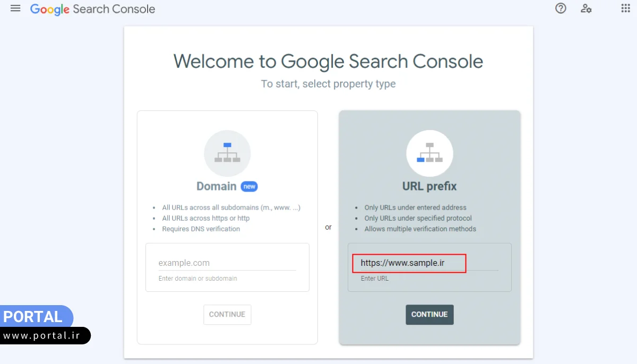Select the URL prefix property heading
The image size is (637, 364).
tap(429, 186)
